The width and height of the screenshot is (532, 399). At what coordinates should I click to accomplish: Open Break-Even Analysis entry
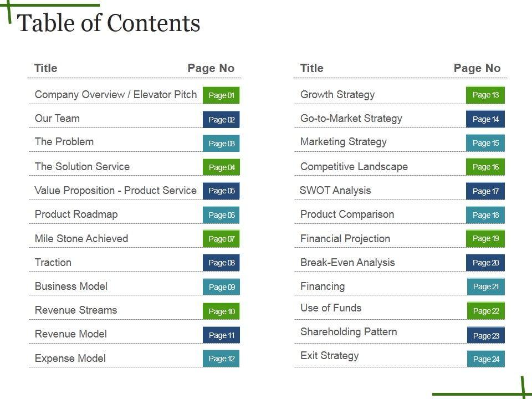pyautogui.click(x=347, y=263)
